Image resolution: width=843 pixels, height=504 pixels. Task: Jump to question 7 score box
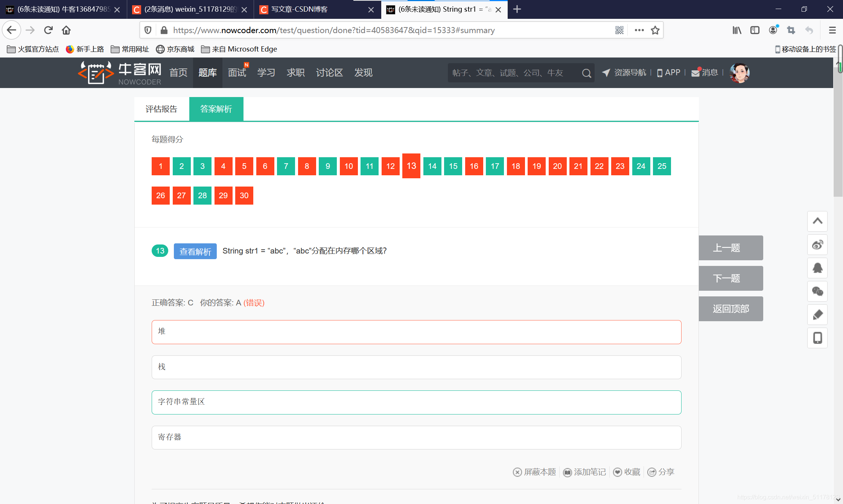click(x=286, y=166)
